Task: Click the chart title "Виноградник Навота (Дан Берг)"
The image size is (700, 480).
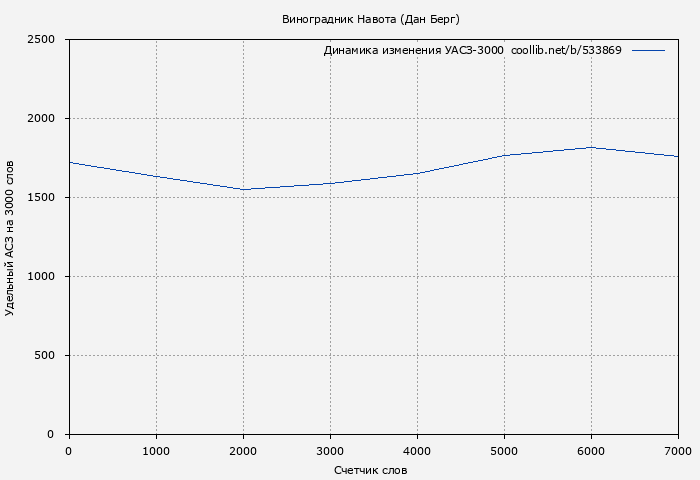Action: pos(371,19)
